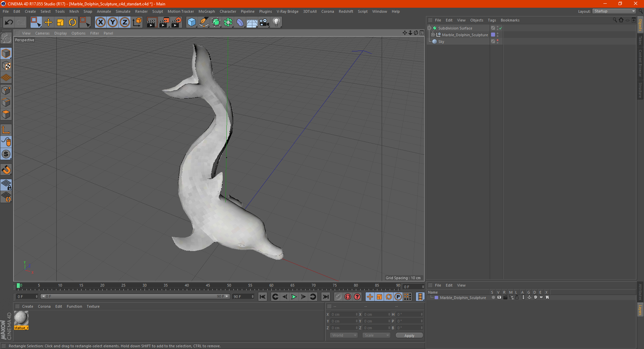
Task: Open the Scale mode dropdown
Action: coord(376,335)
